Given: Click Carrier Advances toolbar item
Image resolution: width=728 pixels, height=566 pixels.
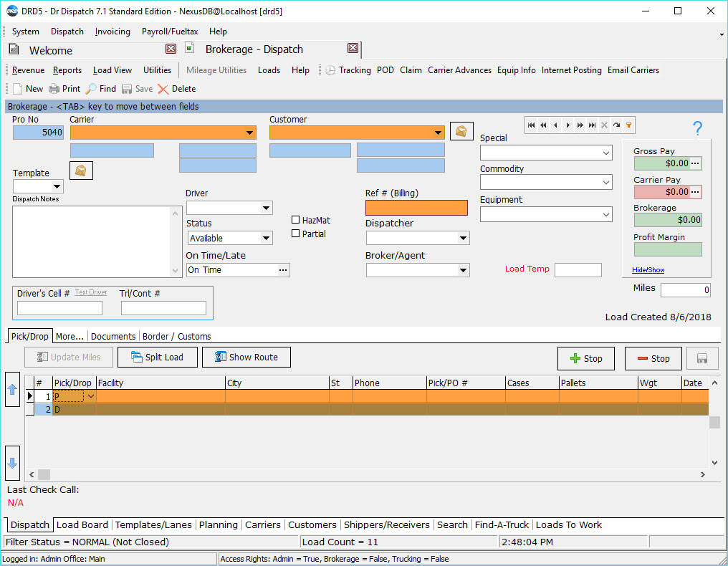Looking at the screenshot, I should 459,70.
